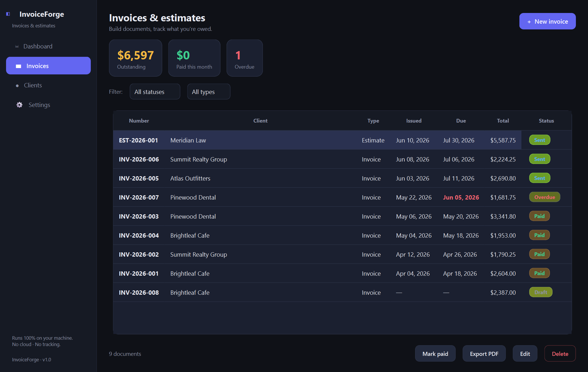Viewport: 588px width, 372px height.
Task: Click the InvoiceForge app title
Action: tap(42, 14)
